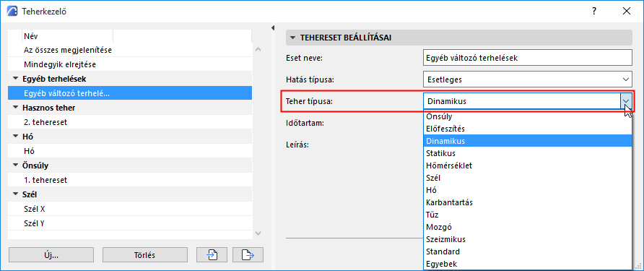
Task: Click the Új... button
Action: click(x=51, y=255)
